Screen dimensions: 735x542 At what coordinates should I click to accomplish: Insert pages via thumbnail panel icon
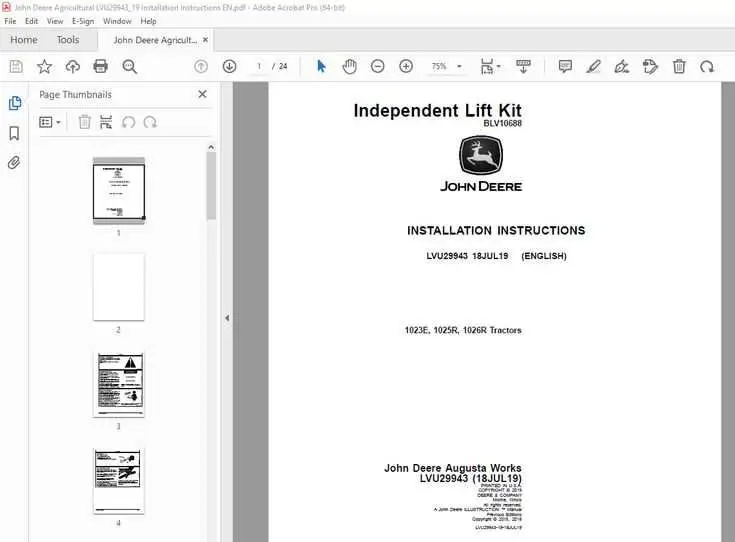[106, 122]
